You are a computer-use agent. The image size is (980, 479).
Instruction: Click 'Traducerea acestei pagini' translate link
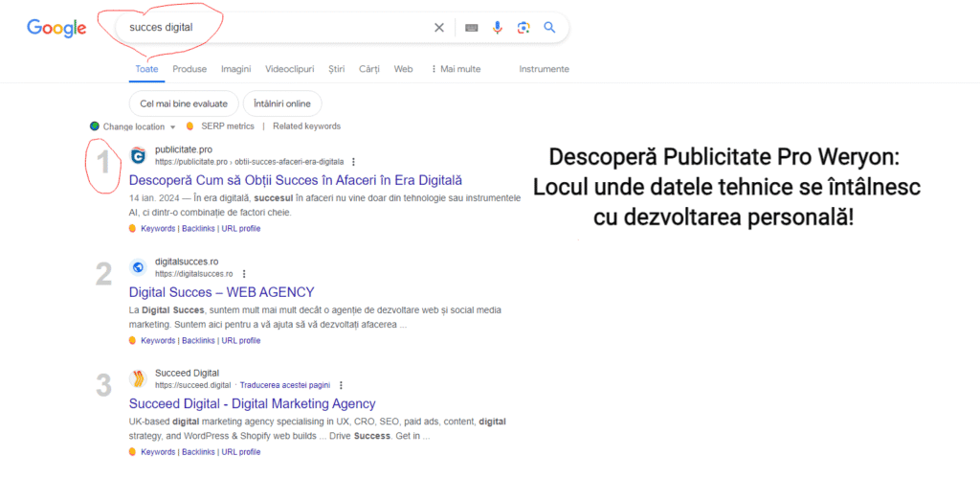pyautogui.click(x=285, y=385)
